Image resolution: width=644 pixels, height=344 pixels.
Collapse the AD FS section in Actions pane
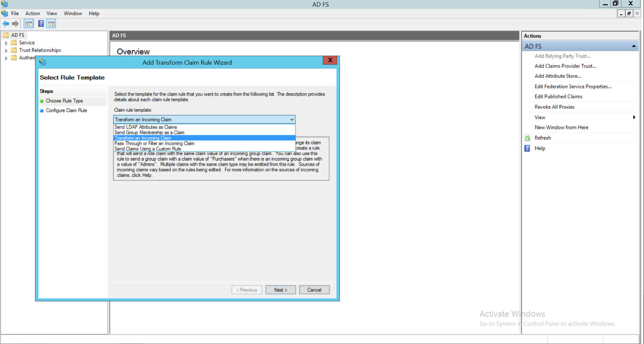click(x=633, y=46)
